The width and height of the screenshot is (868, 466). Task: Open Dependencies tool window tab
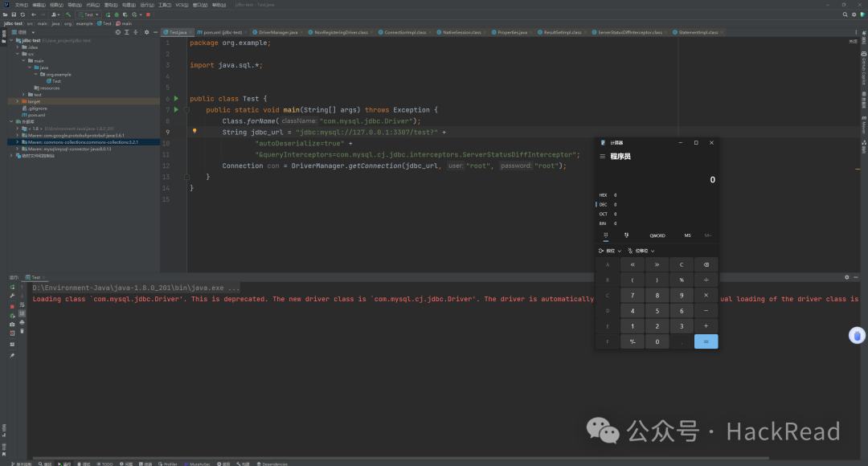[272, 464]
